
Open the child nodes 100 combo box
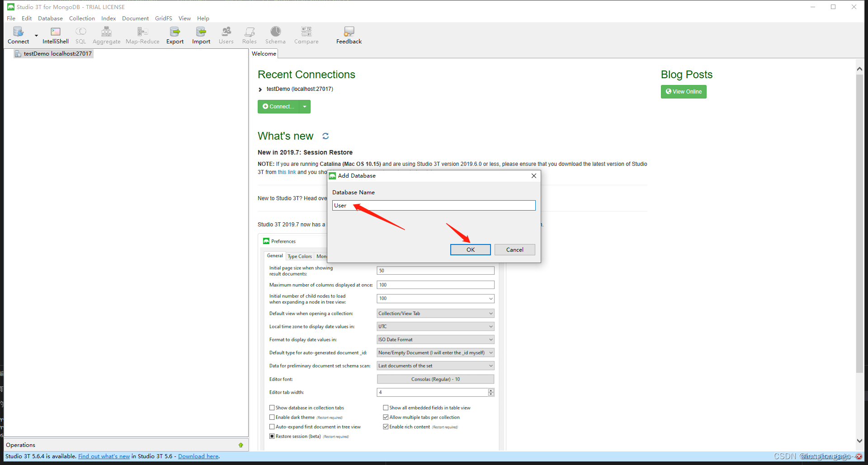pos(435,299)
